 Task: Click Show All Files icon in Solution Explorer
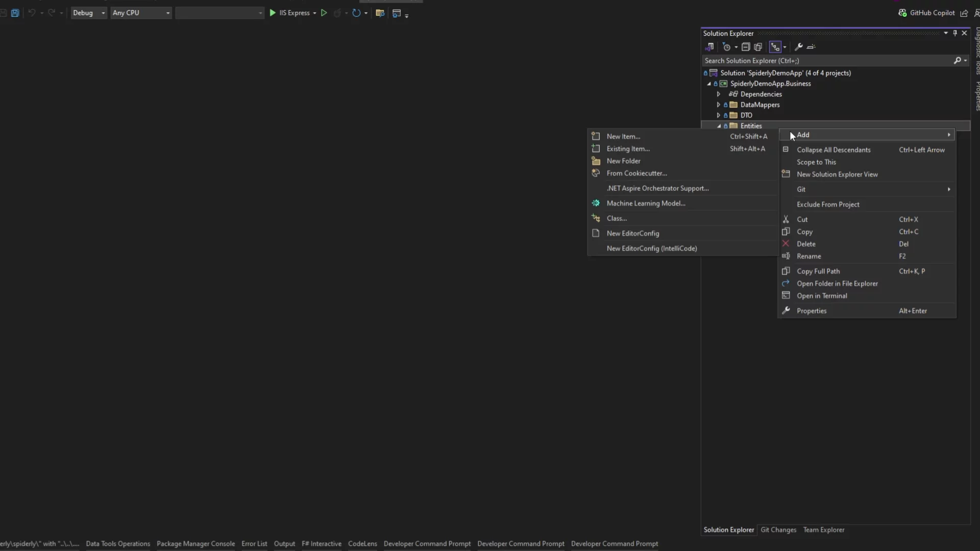point(758,47)
